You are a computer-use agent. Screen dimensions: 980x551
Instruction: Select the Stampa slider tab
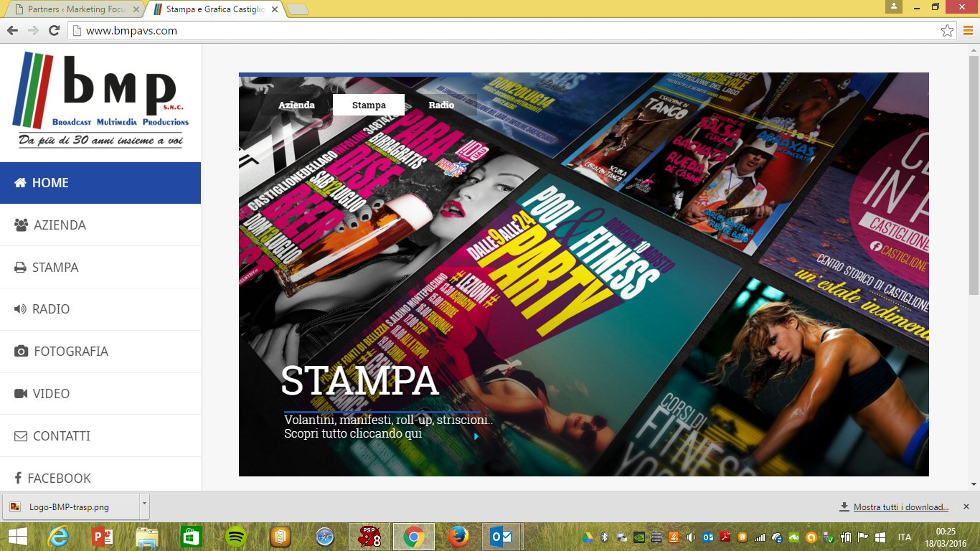point(369,105)
